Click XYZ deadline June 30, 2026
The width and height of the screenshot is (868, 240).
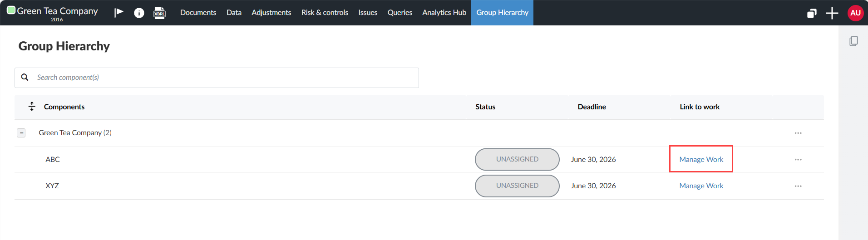click(x=593, y=186)
